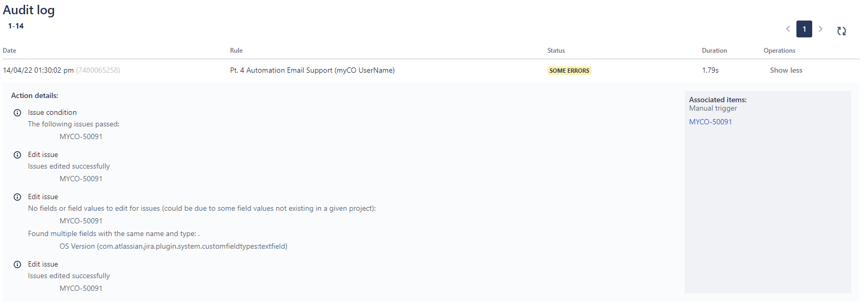
Task: Click info icon of the Edit issue with 'No fields' message
Action: pos(17,197)
